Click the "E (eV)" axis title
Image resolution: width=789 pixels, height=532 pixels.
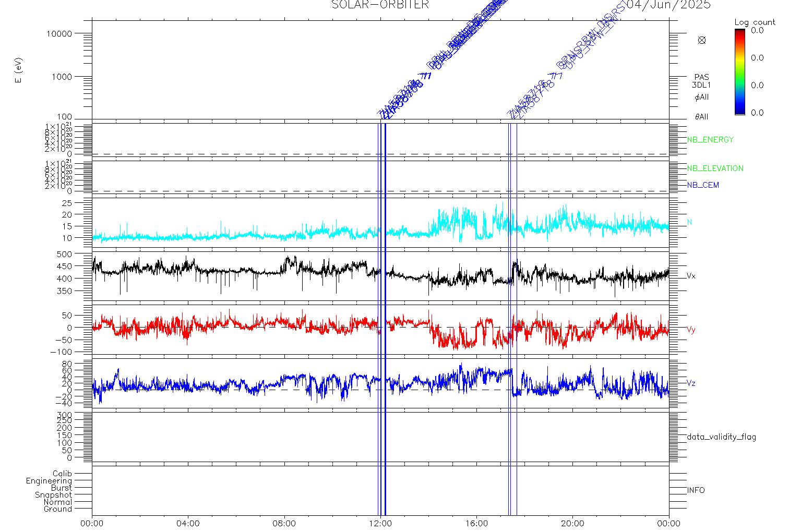click(x=19, y=70)
